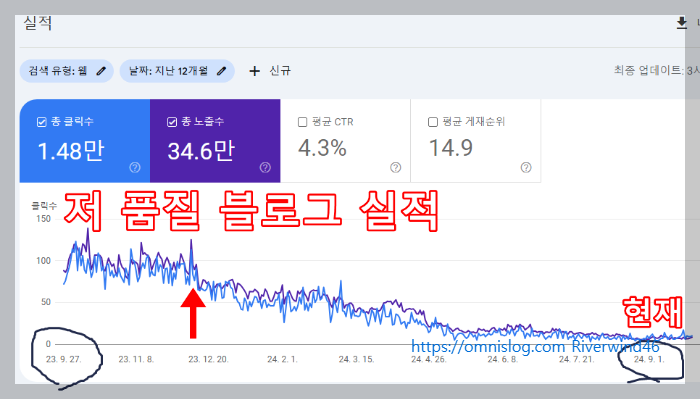Click the 24. 6. 8. axis date

tap(503, 359)
